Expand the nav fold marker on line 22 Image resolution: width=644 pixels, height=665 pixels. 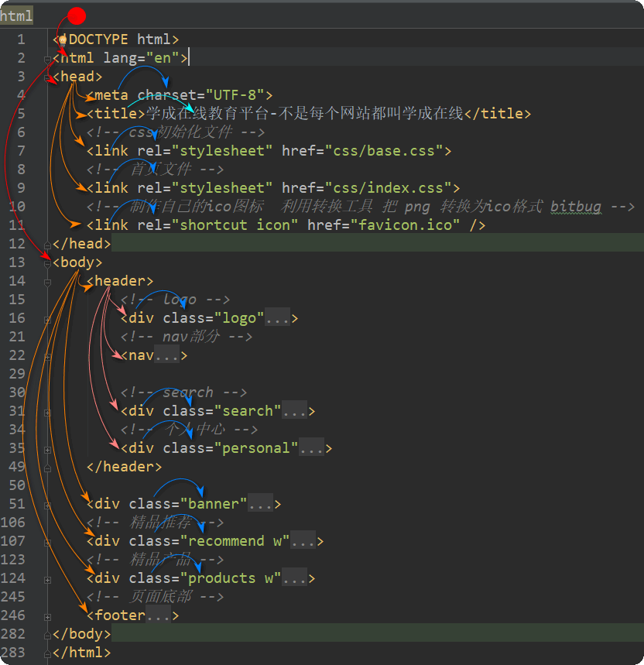pyautogui.click(x=47, y=357)
